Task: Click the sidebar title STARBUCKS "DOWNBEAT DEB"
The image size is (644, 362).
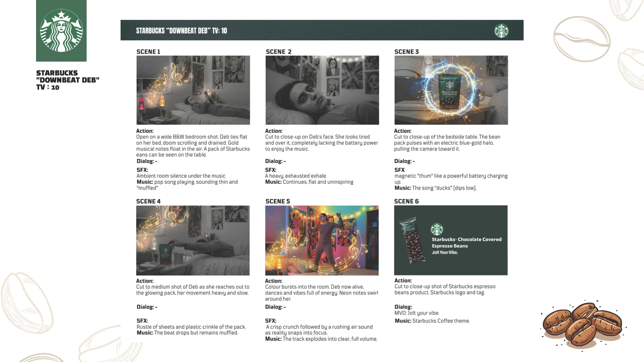Action: 68,76
